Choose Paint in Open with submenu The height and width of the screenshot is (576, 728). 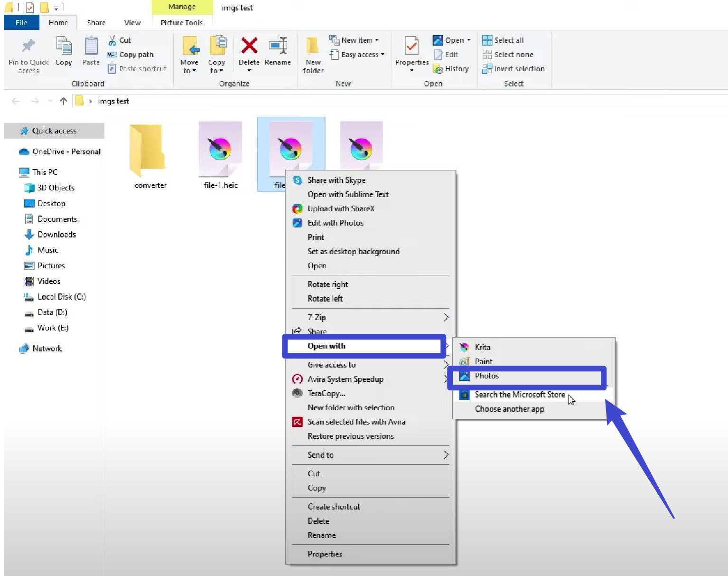pos(534,361)
